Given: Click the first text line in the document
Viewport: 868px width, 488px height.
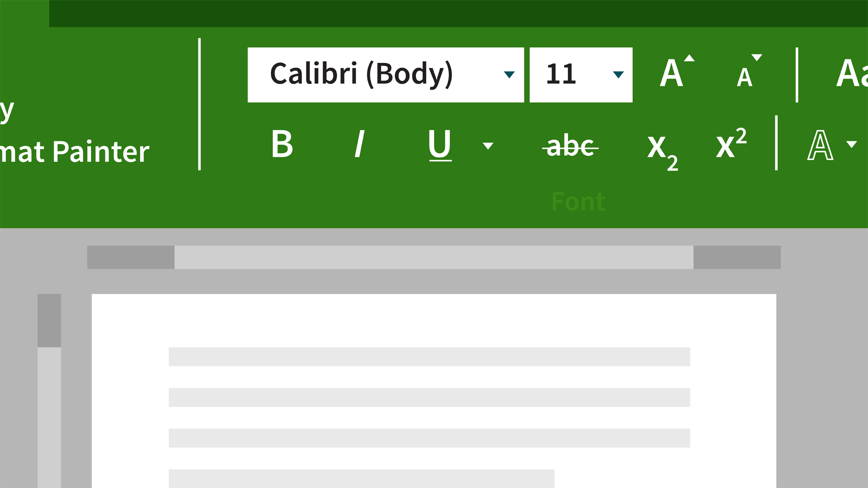Looking at the screenshot, I should click(429, 357).
